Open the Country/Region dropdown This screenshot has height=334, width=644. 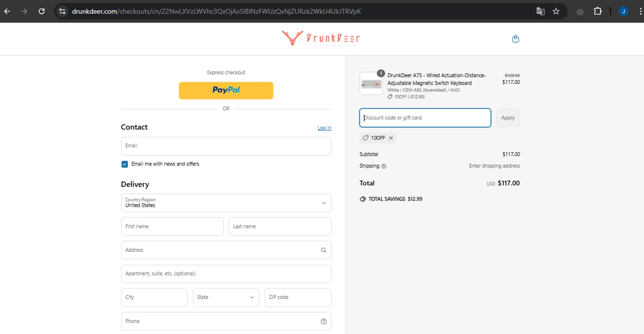pyautogui.click(x=226, y=203)
